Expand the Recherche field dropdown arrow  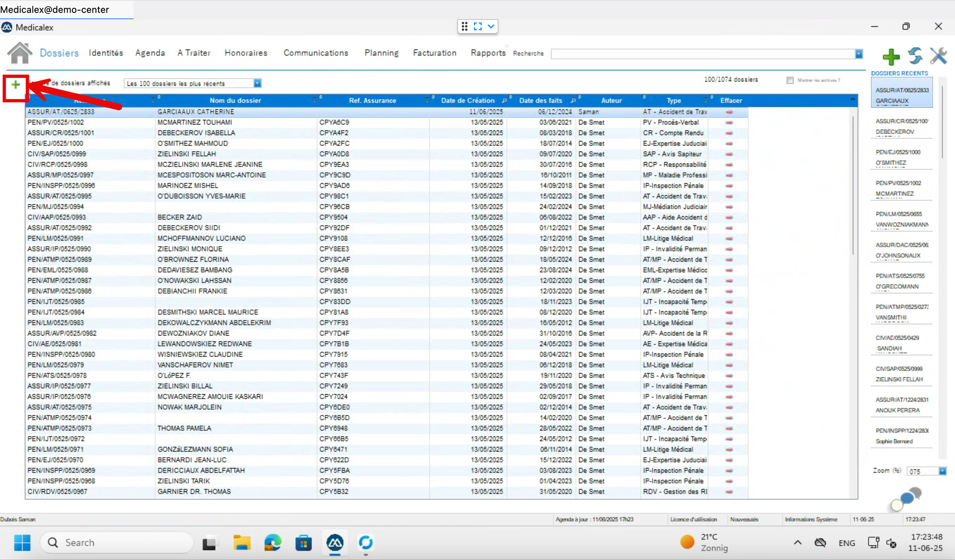pos(859,54)
